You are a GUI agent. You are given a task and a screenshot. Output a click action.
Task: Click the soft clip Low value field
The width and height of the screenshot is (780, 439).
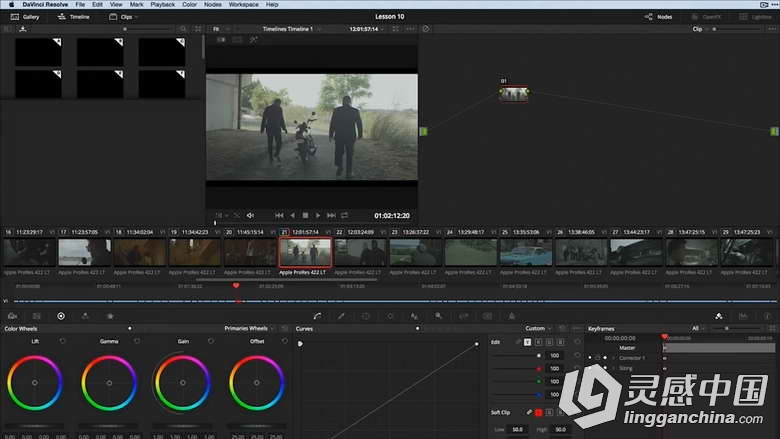[517, 429]
